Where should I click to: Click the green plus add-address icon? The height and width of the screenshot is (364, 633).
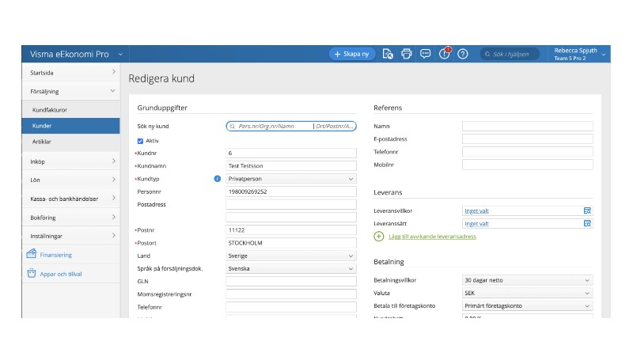click(x=379, y=237)
